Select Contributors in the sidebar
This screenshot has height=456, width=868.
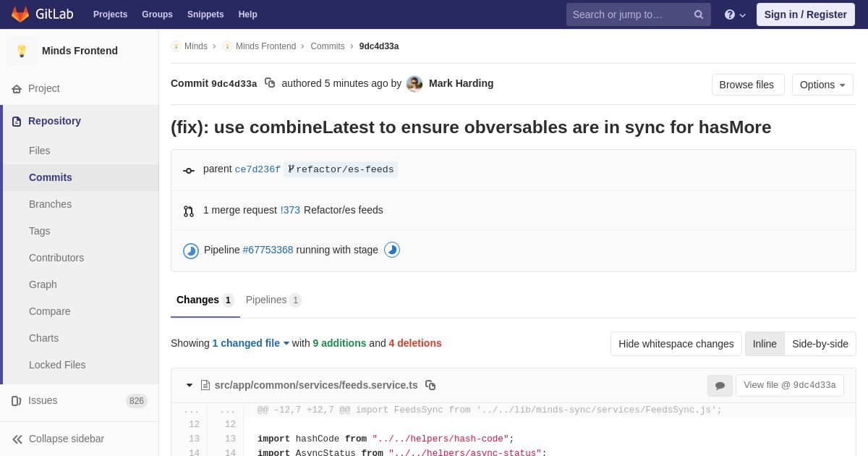(x=81, y=258)
